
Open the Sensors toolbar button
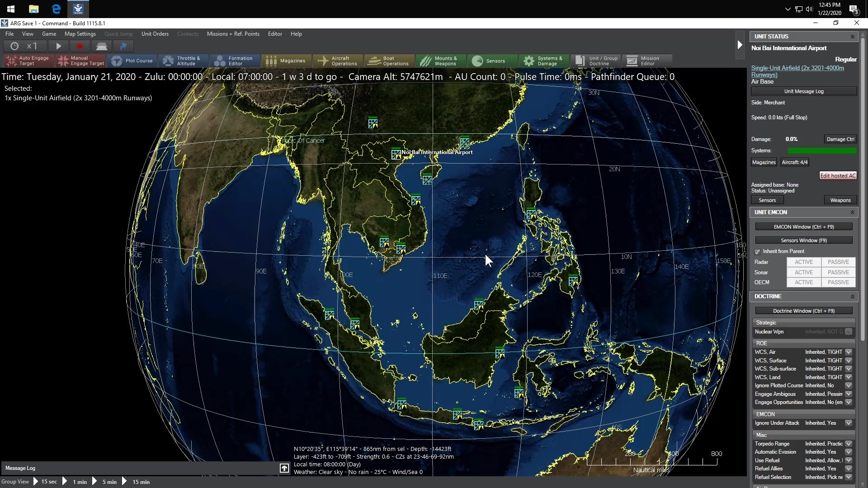click(x=492, y=61)
